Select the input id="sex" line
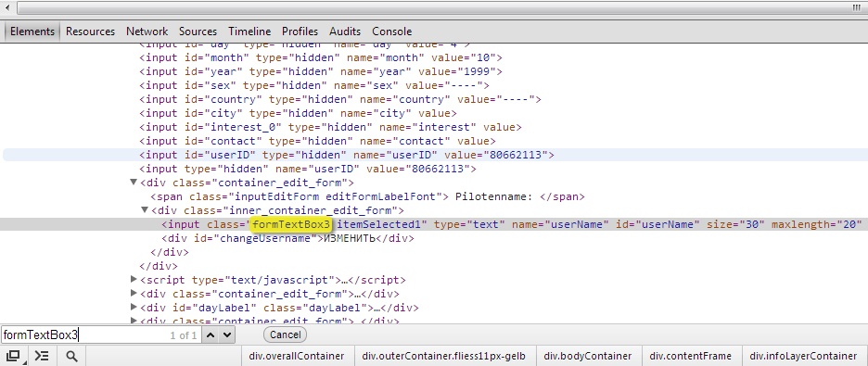This screenshot has height=366, width=868. pos(314,85)
